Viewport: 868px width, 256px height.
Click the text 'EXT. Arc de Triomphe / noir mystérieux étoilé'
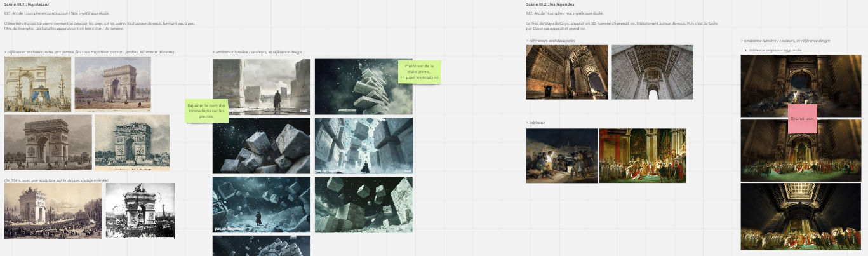coord(564,13)
